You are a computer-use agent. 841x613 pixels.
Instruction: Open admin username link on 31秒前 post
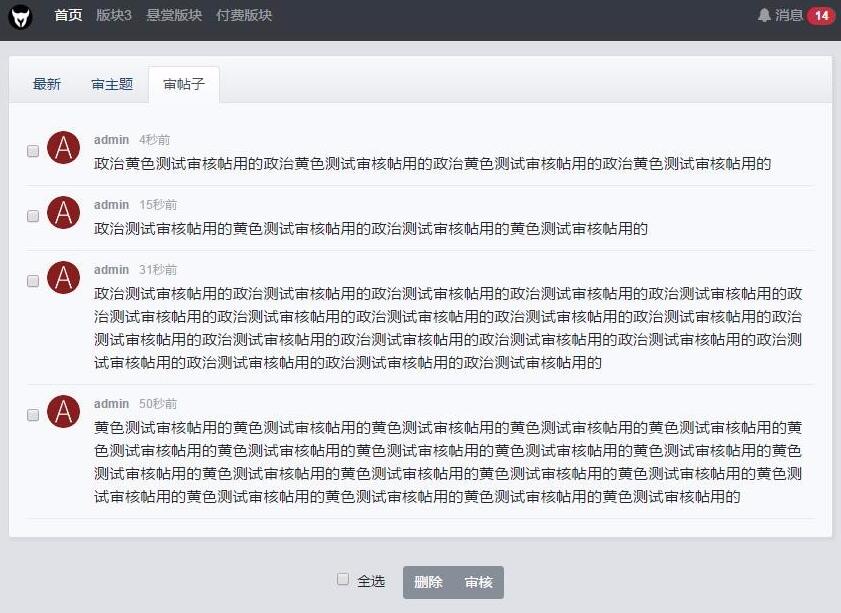[112, 269]
